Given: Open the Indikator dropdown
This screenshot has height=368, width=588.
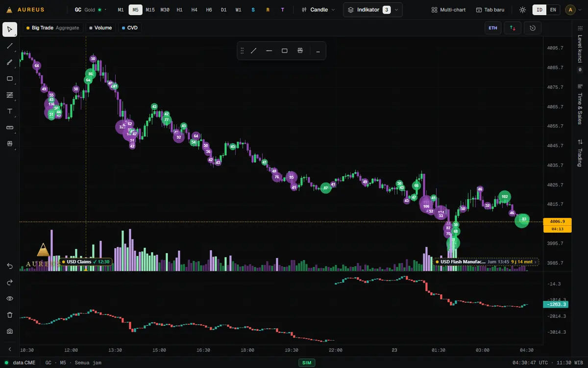Looking at the screenshot, I should coord(373,10).
